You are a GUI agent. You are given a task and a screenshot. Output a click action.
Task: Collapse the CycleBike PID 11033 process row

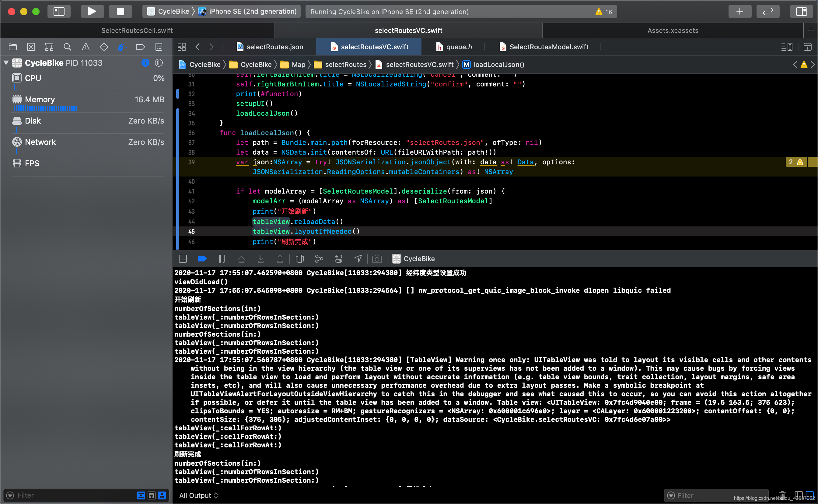coord(6,63)
